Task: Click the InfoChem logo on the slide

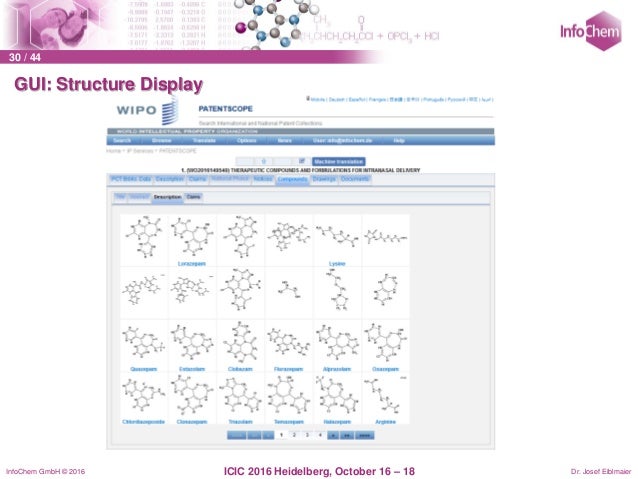Action: 591,31
